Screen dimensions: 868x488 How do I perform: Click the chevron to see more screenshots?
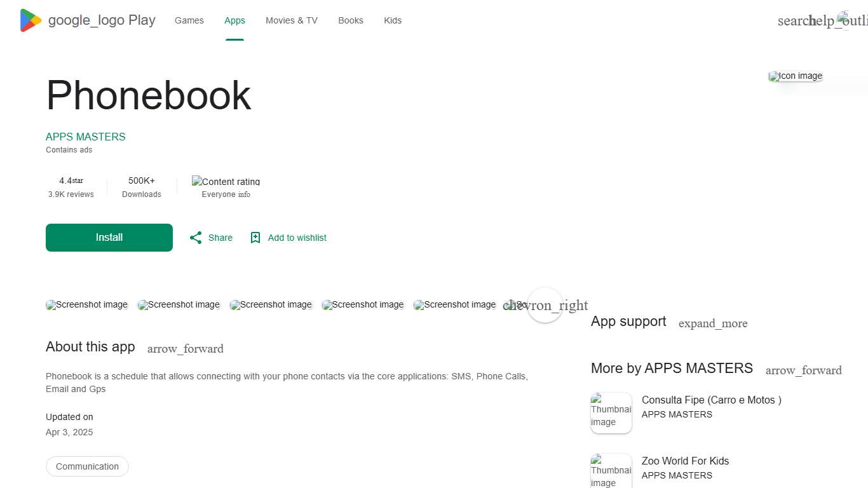tap(545, 305)
